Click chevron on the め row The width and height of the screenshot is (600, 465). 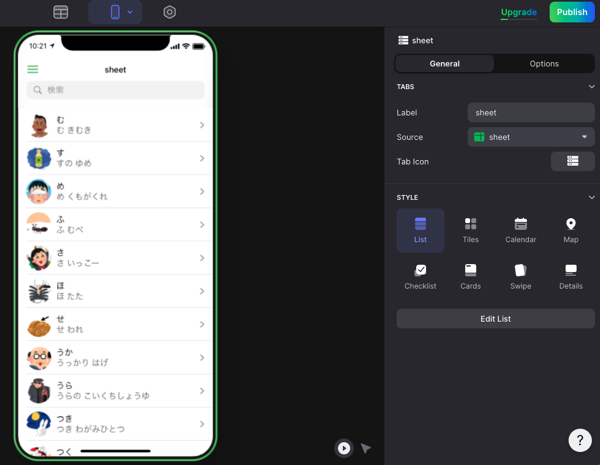(202, 191)
